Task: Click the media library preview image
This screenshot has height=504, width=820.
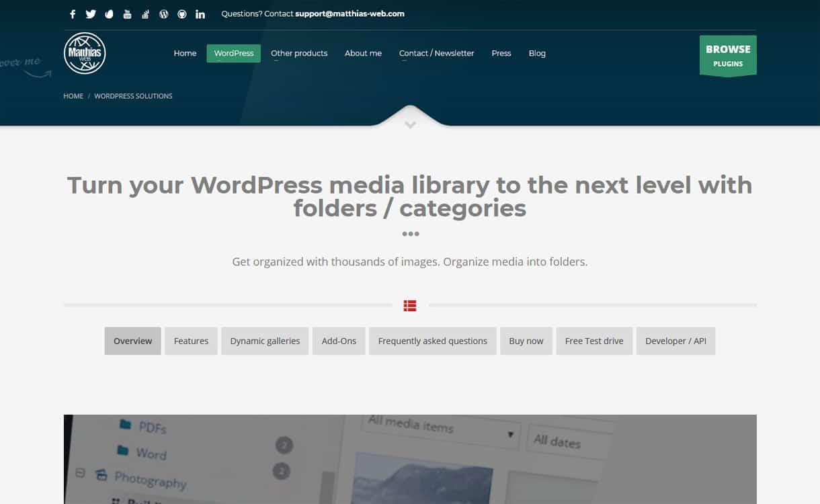Action: pos(410,459)
